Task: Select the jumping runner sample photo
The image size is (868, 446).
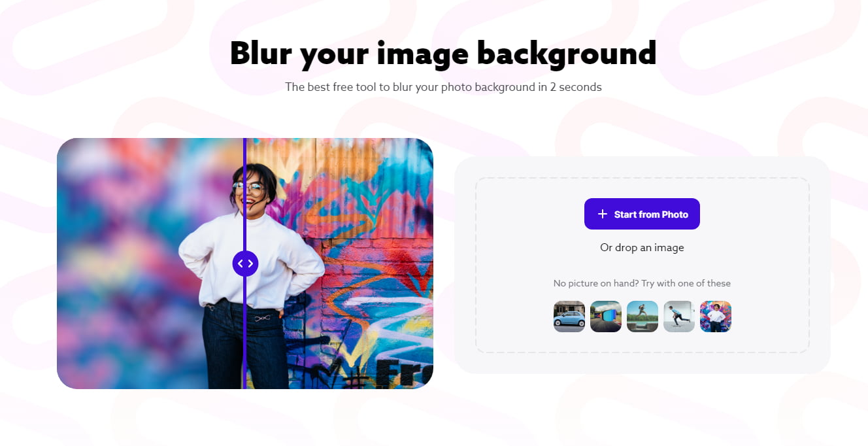Action: [643, 317]
